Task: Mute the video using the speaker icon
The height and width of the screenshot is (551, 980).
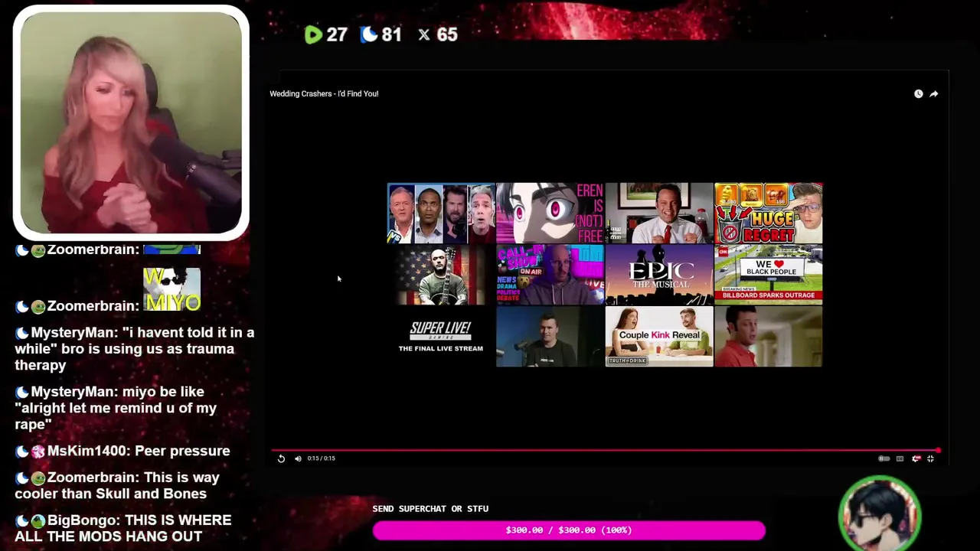Action: (x=298, y=458)
